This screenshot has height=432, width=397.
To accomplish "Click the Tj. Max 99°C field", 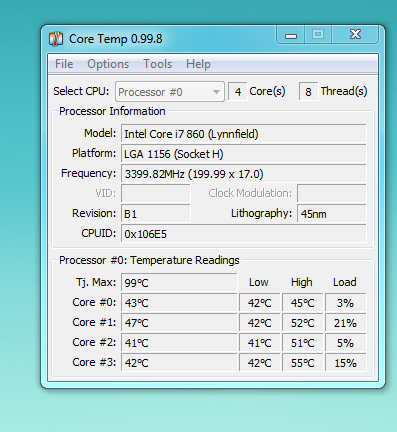I will (x=179, y=283).
